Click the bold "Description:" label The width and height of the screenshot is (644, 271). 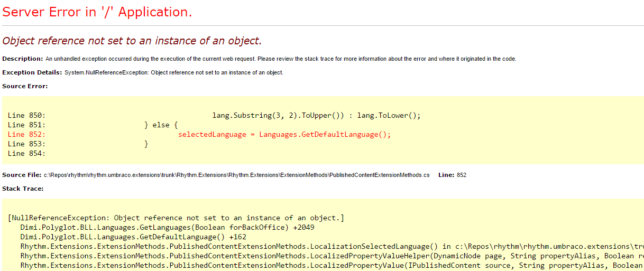(22, 59)
